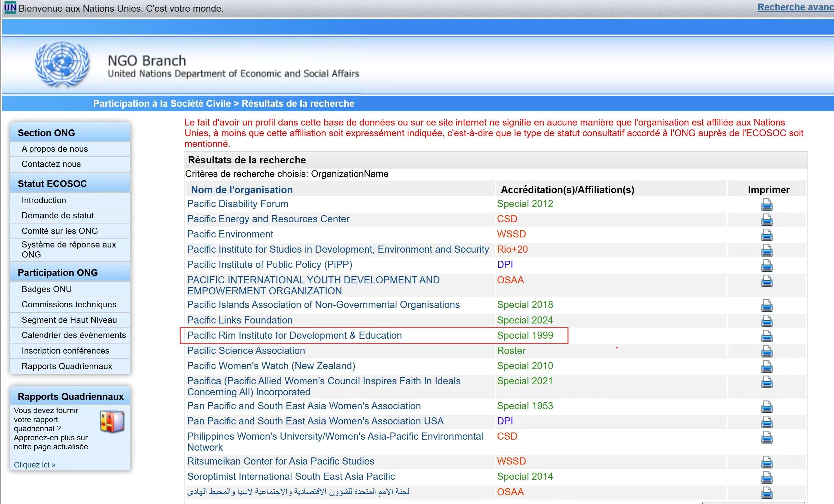Image resolution: width=834 pixels, height=504 pixels.
Task: Click the UN logo icon in top bar
Action: (x=10, y=7)
